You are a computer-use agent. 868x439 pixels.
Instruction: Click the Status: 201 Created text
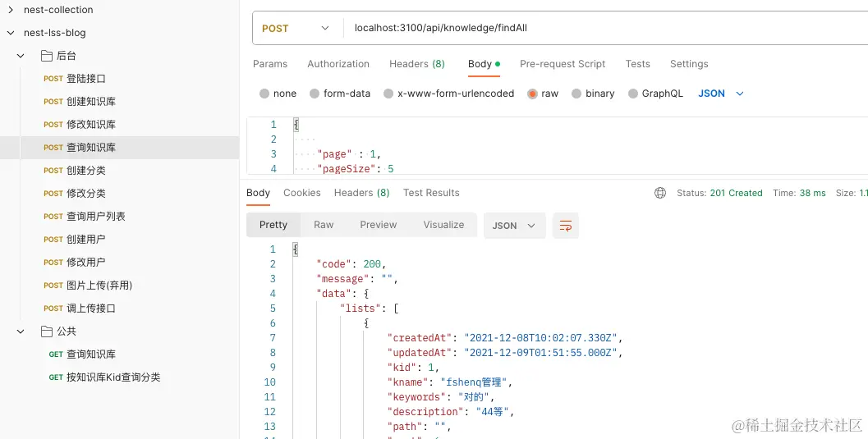coord(719,193)
